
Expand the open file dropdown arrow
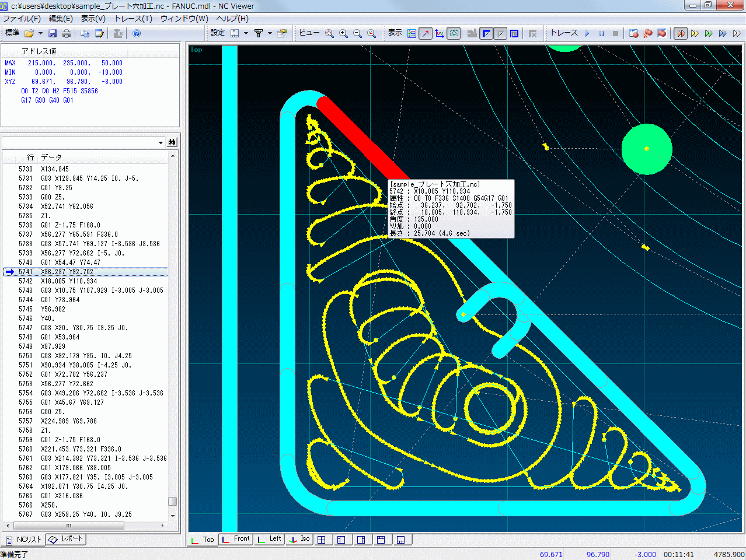click(40, 34)
